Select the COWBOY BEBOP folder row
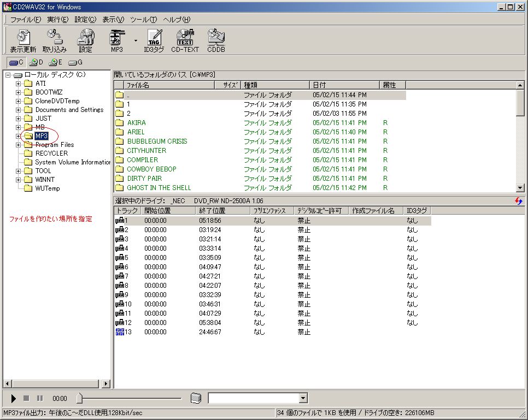The image size is (528, 420). (151, 169)
